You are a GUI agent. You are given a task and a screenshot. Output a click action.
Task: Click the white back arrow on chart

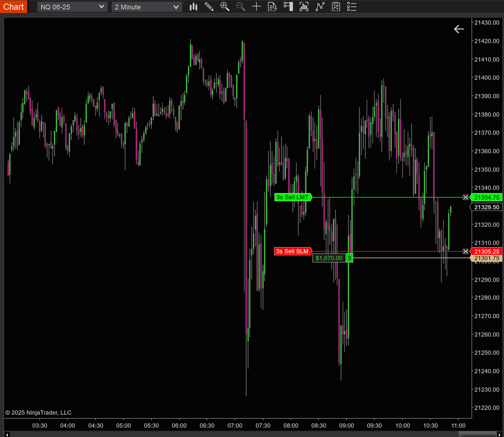[459, 29]
